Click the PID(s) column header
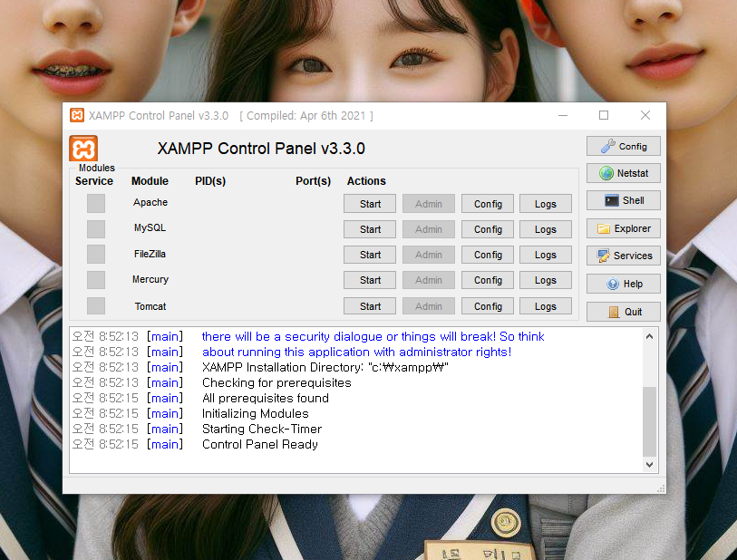The height and width of the screenshot is (560, 737). pos(210,181)
